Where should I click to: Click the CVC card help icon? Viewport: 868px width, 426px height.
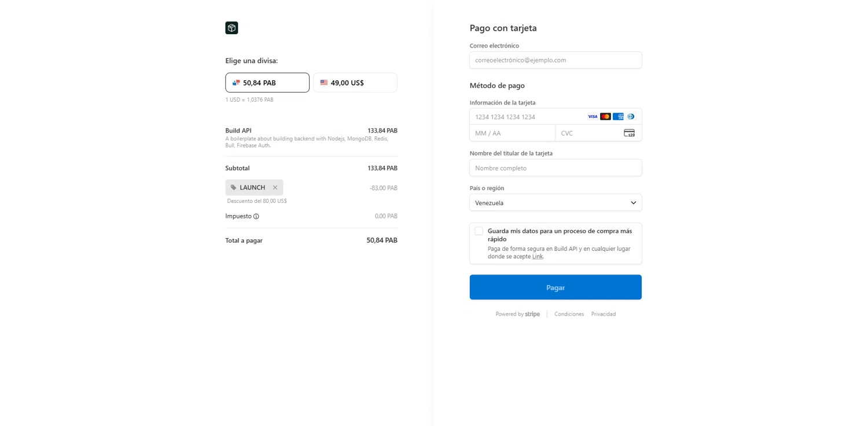629,133
